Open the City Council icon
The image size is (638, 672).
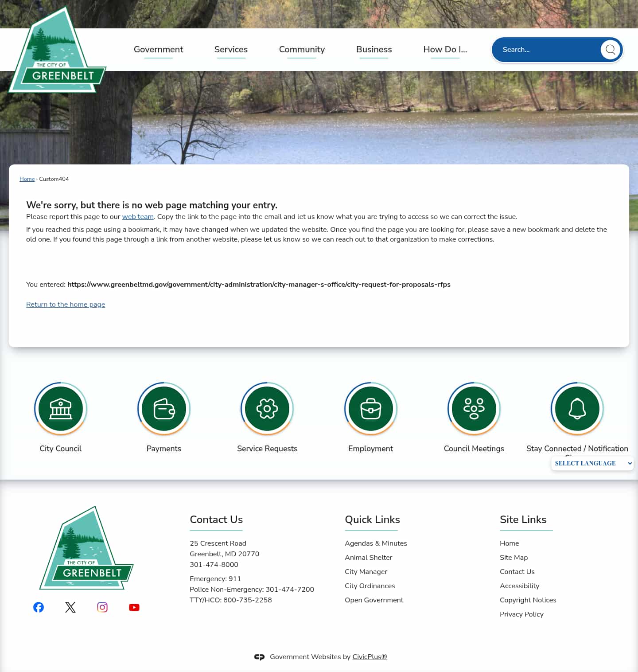tap(61, 409)
